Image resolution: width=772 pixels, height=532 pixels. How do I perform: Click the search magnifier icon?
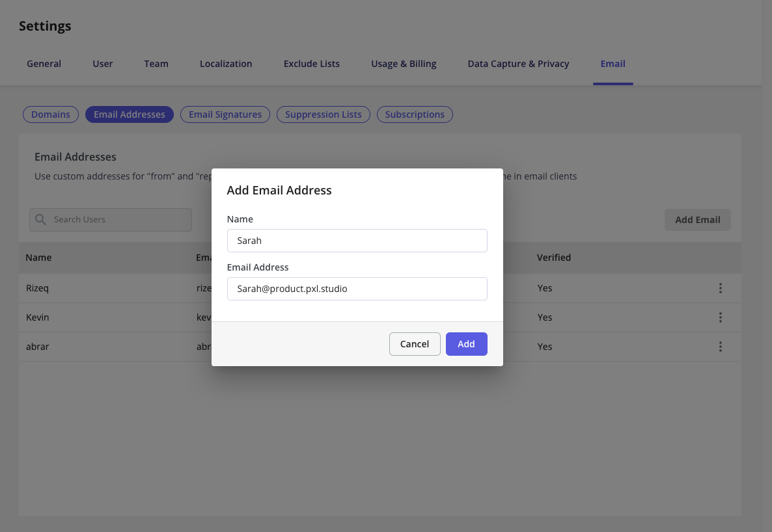pos(41,219)
